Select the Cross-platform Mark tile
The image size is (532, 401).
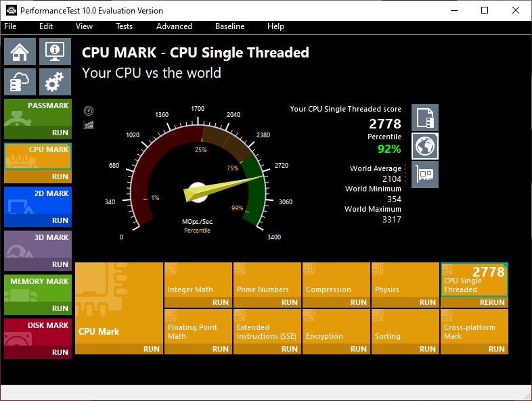[x=474, y=327]
